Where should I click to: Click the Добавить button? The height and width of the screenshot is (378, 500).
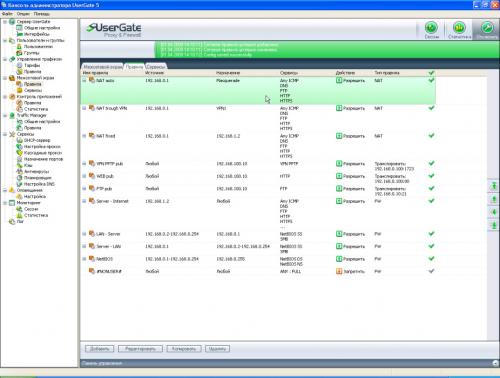click(x=99, y=349)
